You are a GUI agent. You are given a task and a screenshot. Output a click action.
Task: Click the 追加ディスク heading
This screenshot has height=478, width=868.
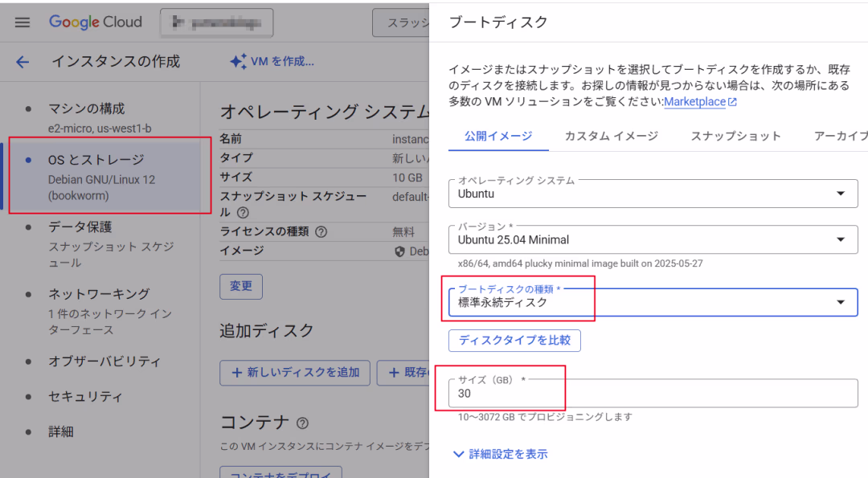coord(267,331)
